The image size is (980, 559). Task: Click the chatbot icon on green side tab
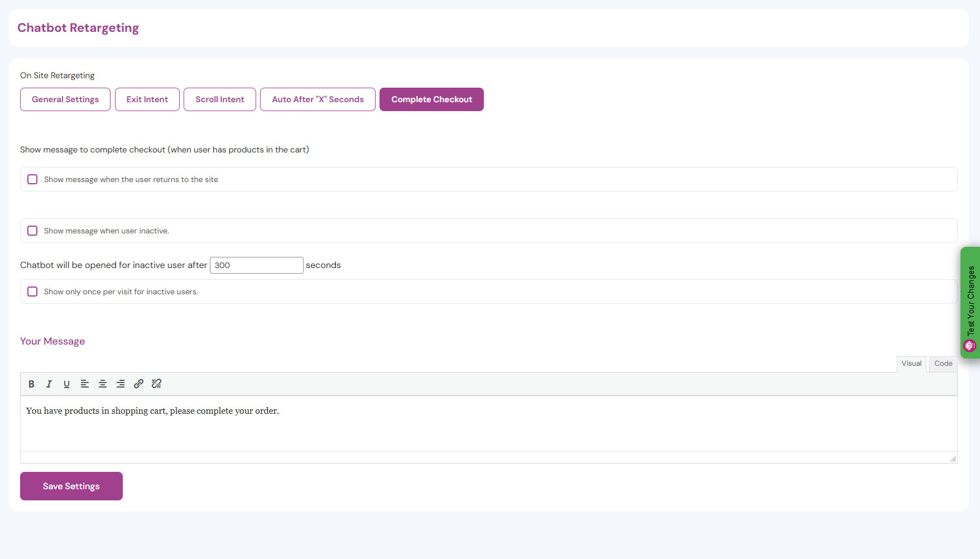970,346
